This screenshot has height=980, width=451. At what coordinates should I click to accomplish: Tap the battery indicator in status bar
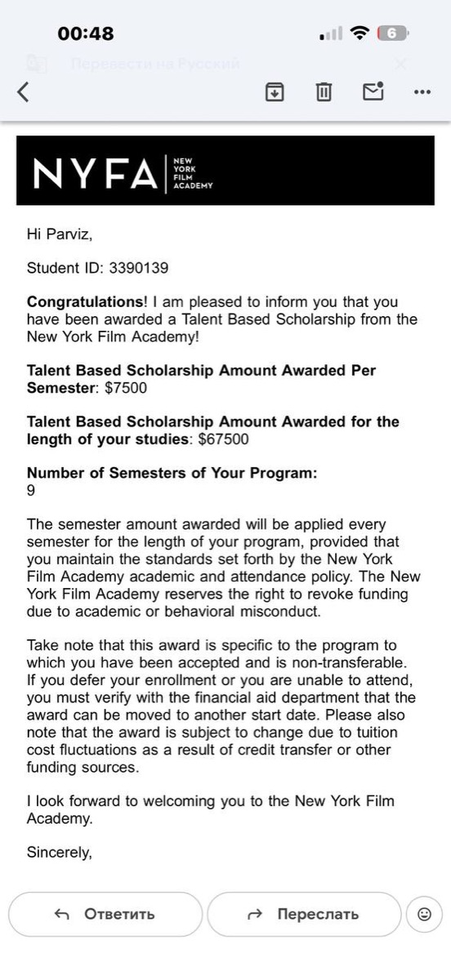point(393,33)
